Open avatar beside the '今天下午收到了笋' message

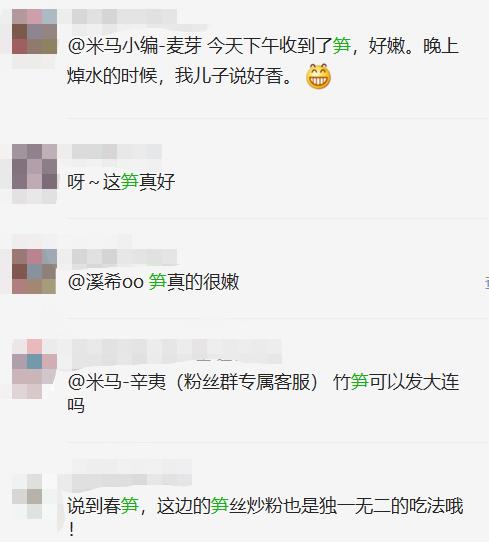click(34, 31)
